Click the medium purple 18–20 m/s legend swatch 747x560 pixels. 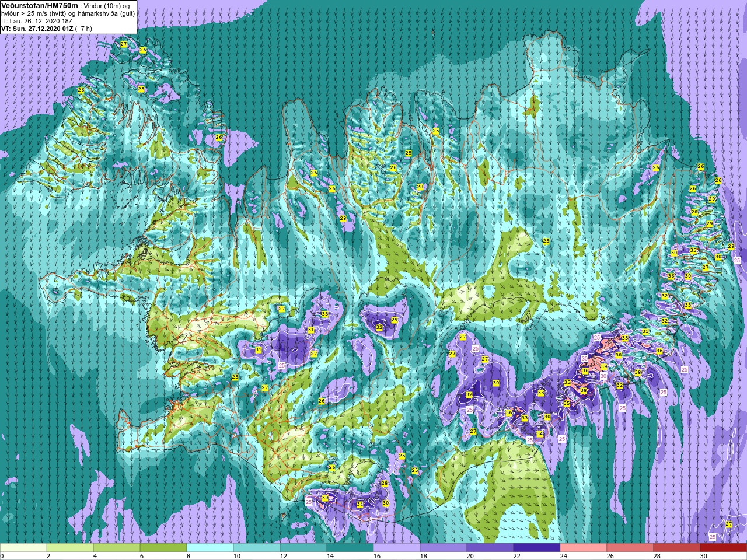point(444,548)
